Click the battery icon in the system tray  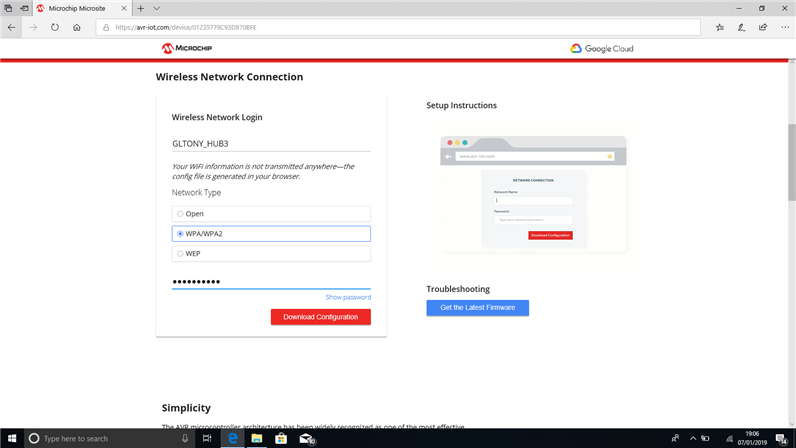(706, 438)
